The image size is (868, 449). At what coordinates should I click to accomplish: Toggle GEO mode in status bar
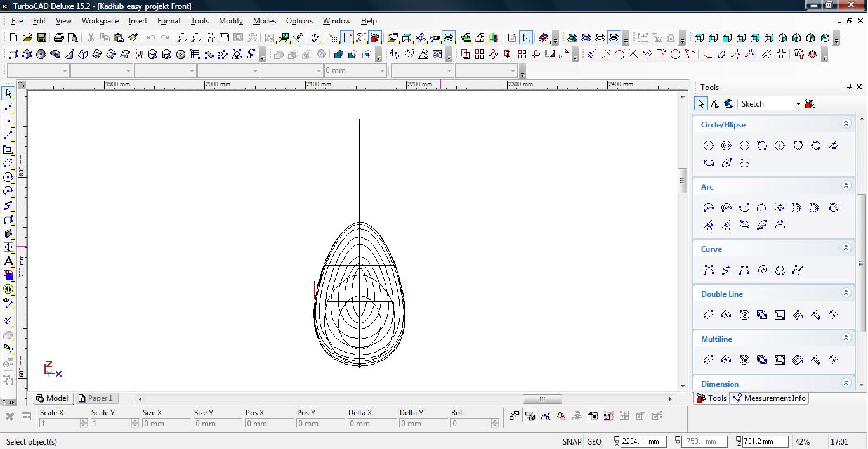click(594, 442)
